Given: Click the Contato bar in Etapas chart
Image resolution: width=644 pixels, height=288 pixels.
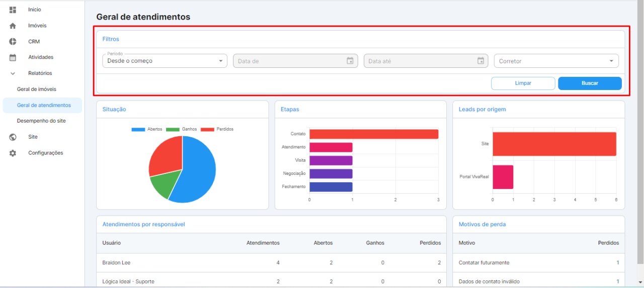Looking at the screenshot, I should pyautogui.click(x=373, y=134).
